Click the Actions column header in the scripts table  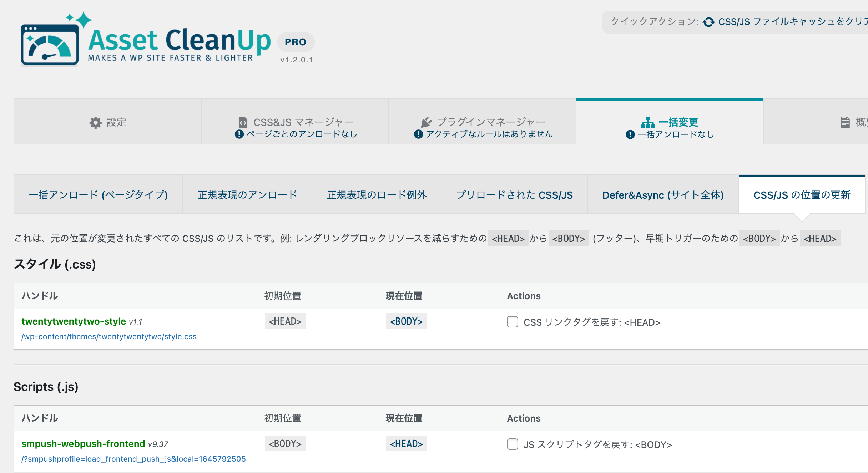coord(524,418)
